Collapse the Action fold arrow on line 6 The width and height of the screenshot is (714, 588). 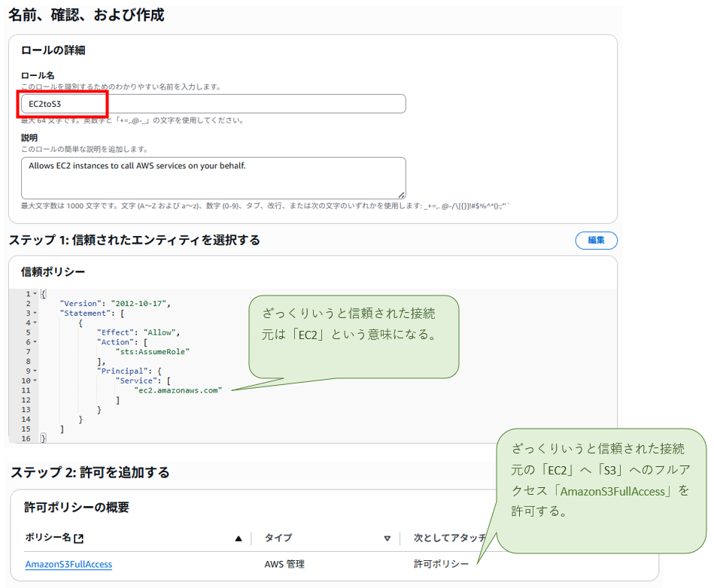(x=35, y=342)
